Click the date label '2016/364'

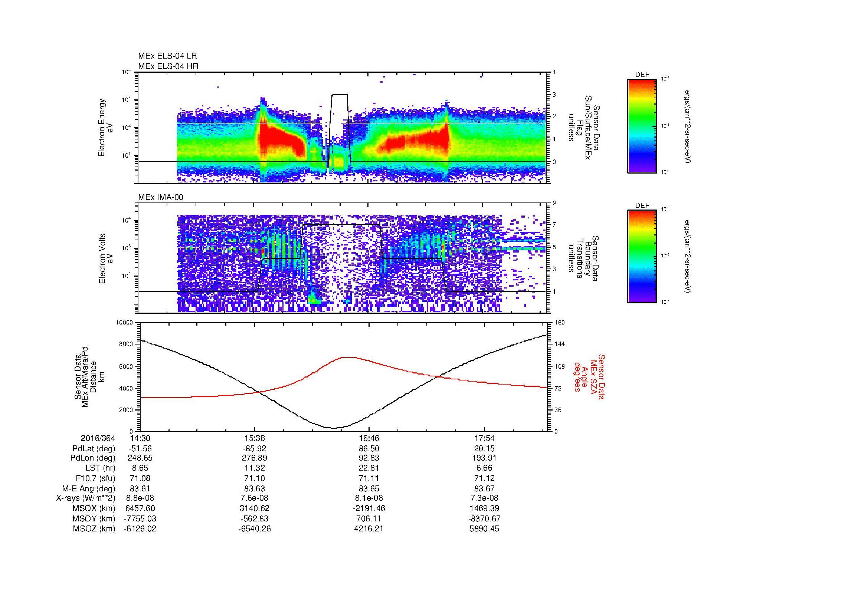coord(98,438)
